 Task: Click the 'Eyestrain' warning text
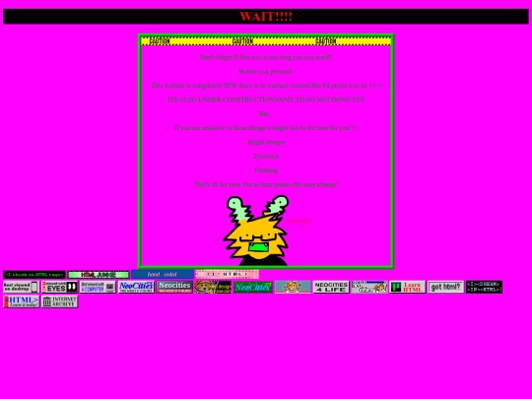(x=266, y=156)
